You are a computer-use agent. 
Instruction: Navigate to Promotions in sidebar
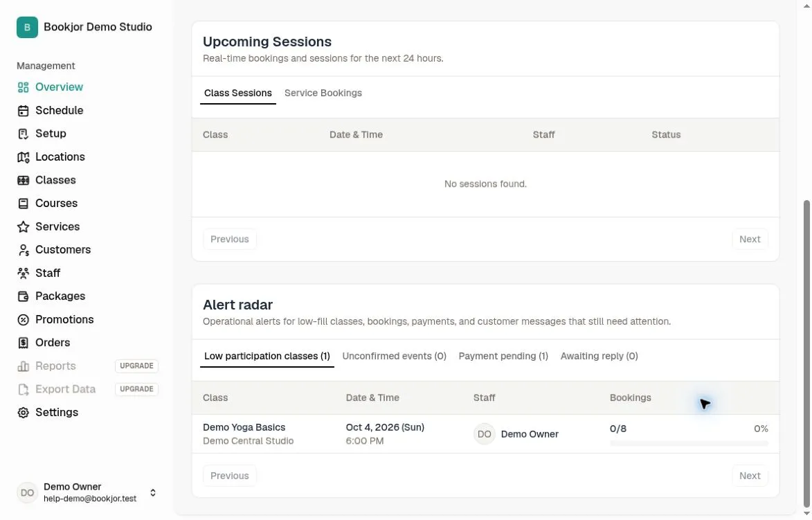coord(64,320)
